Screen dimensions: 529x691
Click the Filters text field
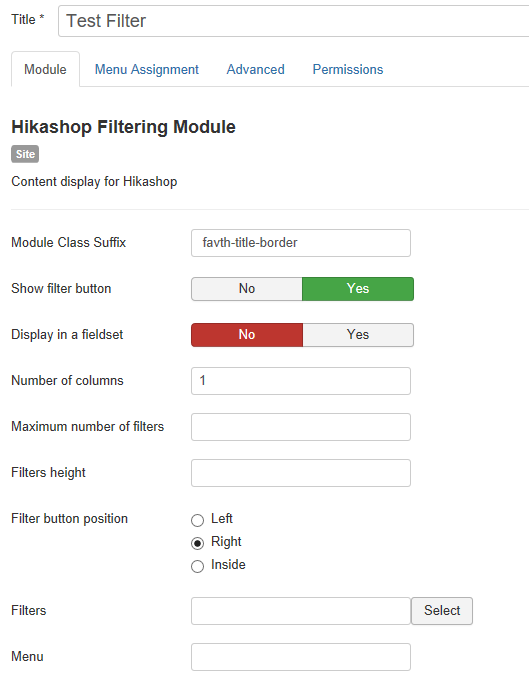pyautogui.click(x=301, y=611)
